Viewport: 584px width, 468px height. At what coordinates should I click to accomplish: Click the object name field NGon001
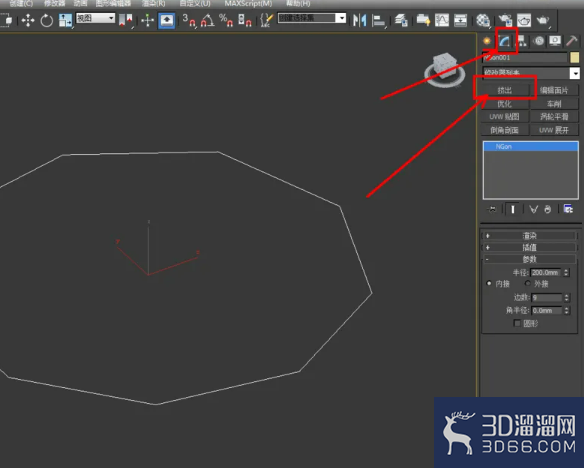tap(524, 58)
